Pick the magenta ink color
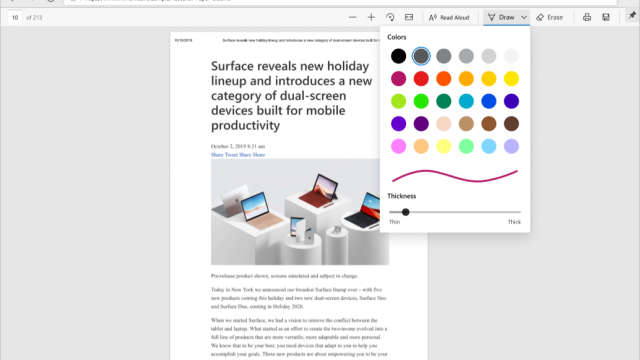The image size is (640, 360). pos(398,79)
